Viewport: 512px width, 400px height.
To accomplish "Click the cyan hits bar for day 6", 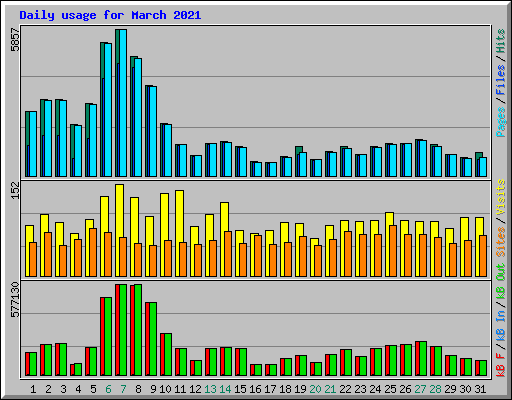I will pos(108,110).
